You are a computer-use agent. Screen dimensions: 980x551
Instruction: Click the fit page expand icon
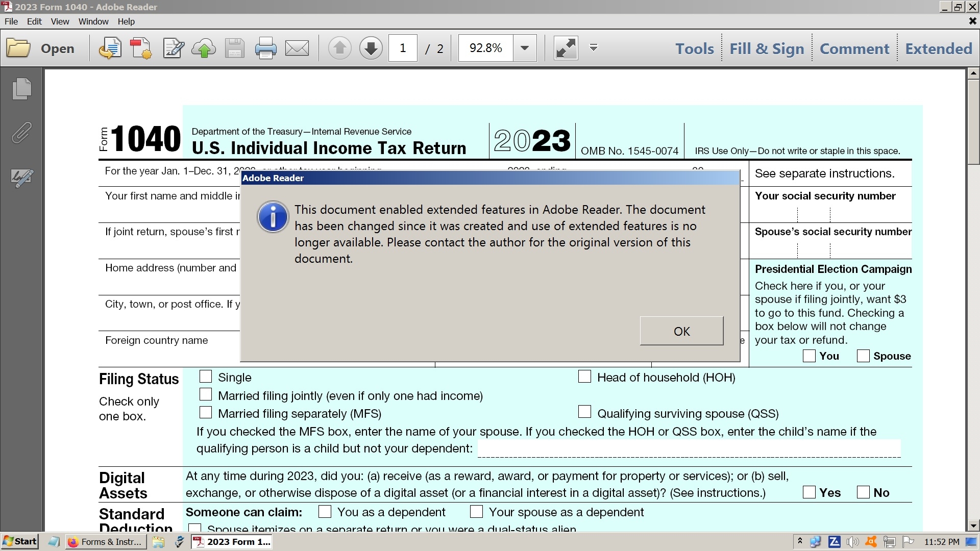tap(566, 48)
